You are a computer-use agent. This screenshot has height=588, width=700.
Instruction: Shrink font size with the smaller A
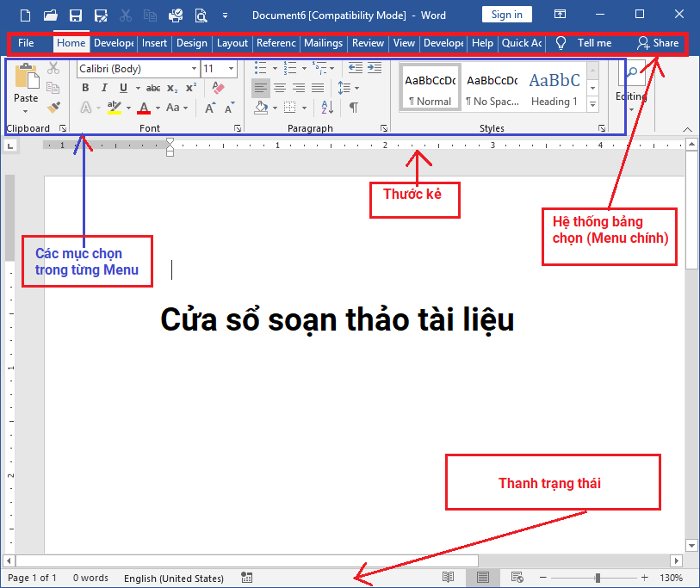point(230,108)
